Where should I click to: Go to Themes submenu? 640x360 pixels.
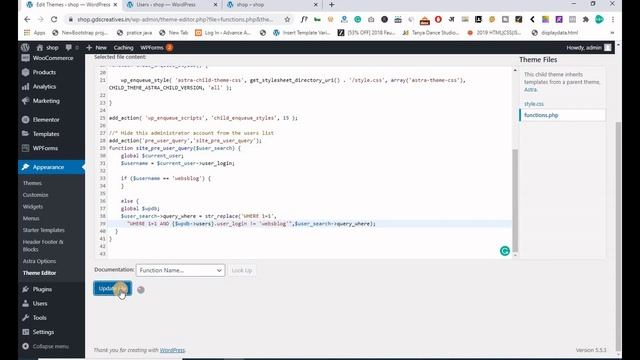pos(32,183)
